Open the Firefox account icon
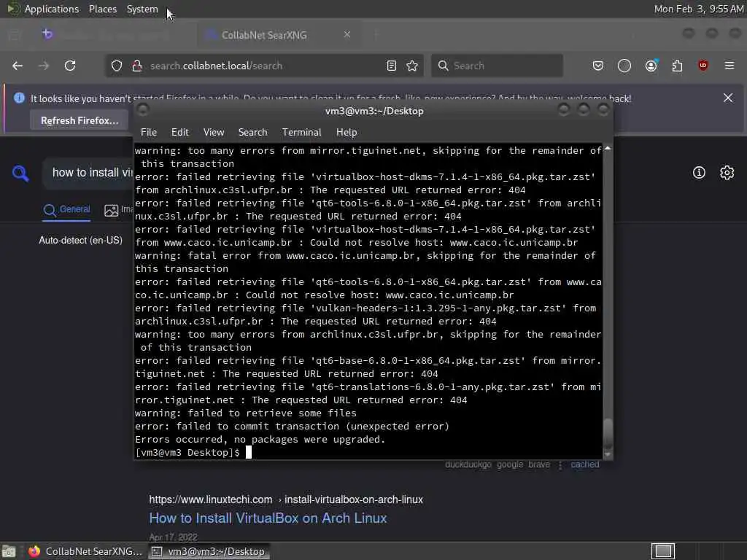 tap(651, 66)
